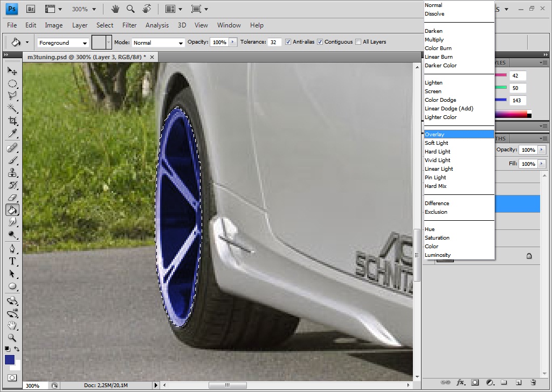Open the Filter menu
552x392 pixels.
pos(129,25)
